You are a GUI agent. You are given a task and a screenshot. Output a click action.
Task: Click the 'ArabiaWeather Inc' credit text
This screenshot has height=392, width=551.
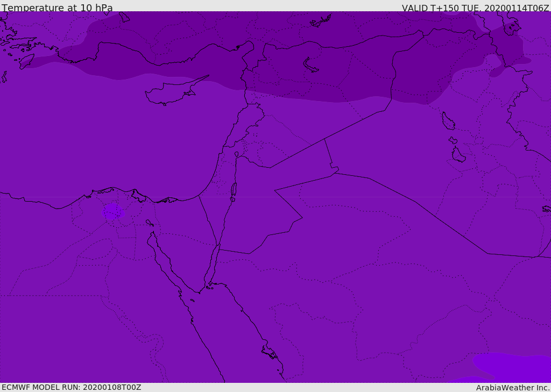tap(513, 388)
